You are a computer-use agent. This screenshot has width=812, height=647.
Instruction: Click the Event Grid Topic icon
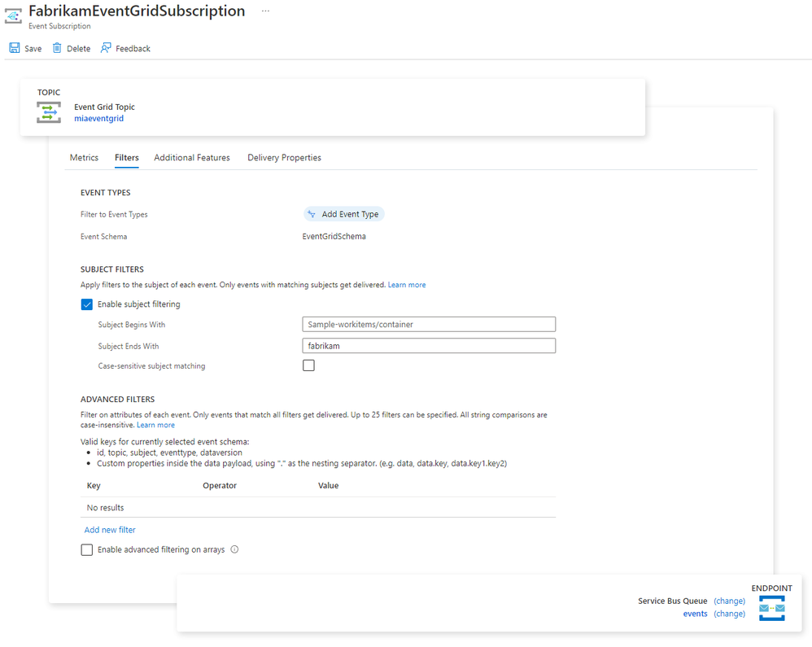tap(49, 112)
